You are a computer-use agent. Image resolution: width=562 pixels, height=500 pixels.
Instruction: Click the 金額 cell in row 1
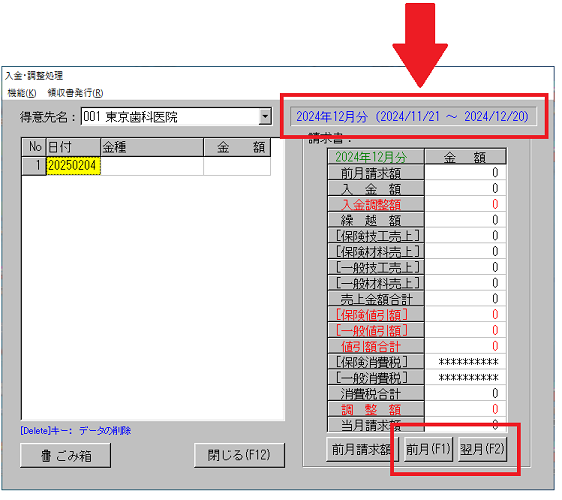237,166
